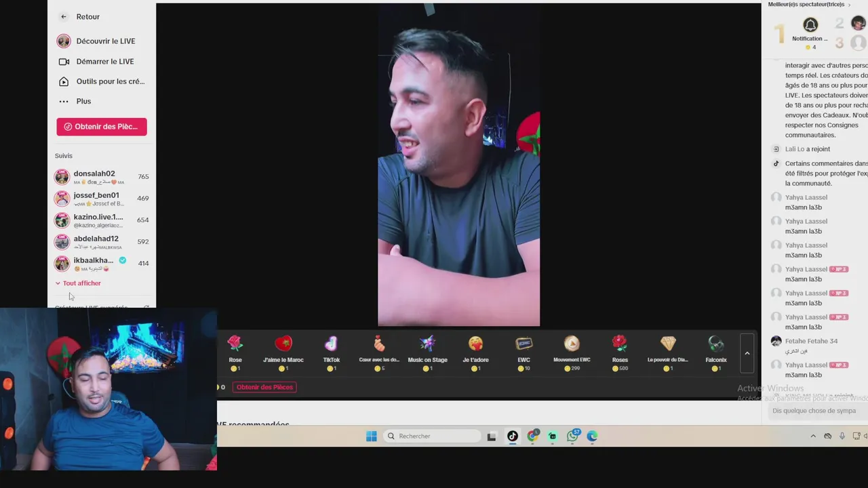Click ikbaalkha profile avatar

click(x=62, y=264)
